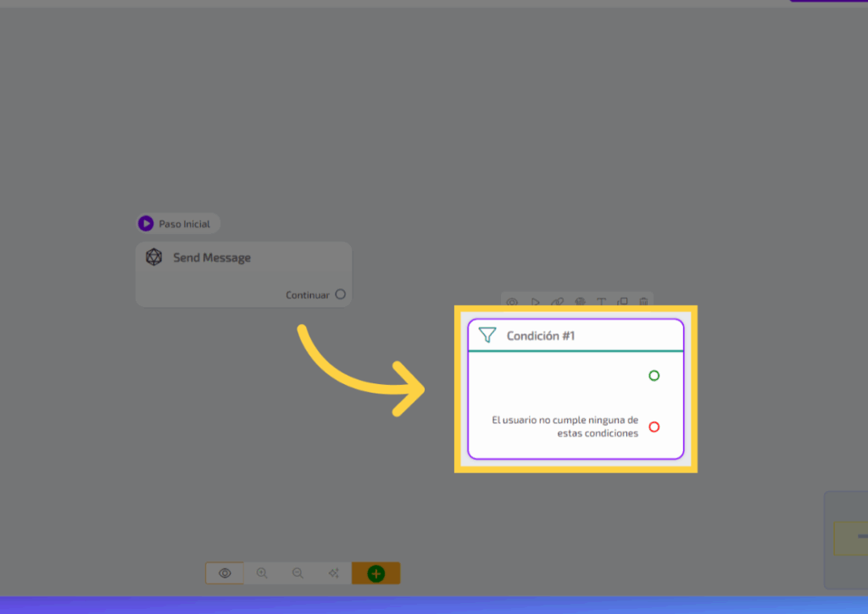Viewport: 868px width, 614px height.
Task: Zoom in using the magnifier plus icon
Action: (262, 573)
